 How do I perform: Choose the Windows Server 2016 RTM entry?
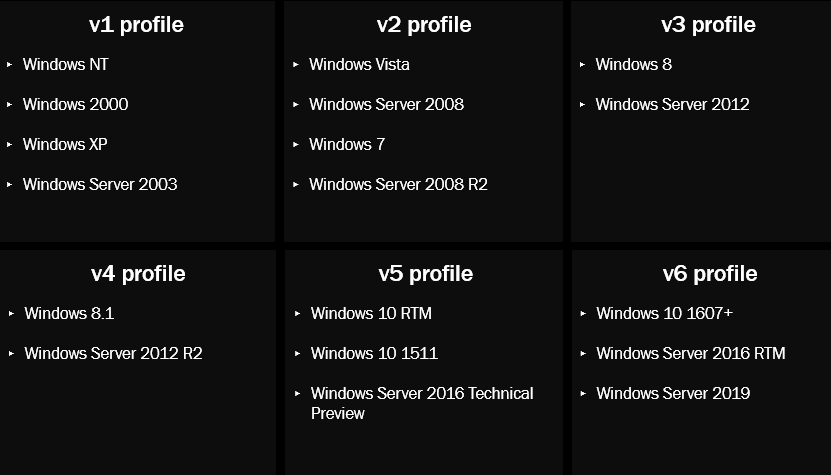click(x=691, y=354)
